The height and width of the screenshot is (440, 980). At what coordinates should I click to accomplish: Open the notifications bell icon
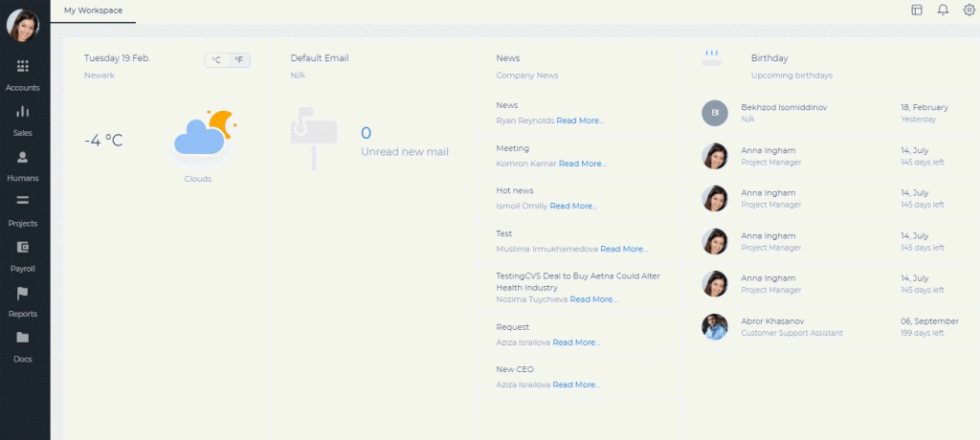click(943, 10)
